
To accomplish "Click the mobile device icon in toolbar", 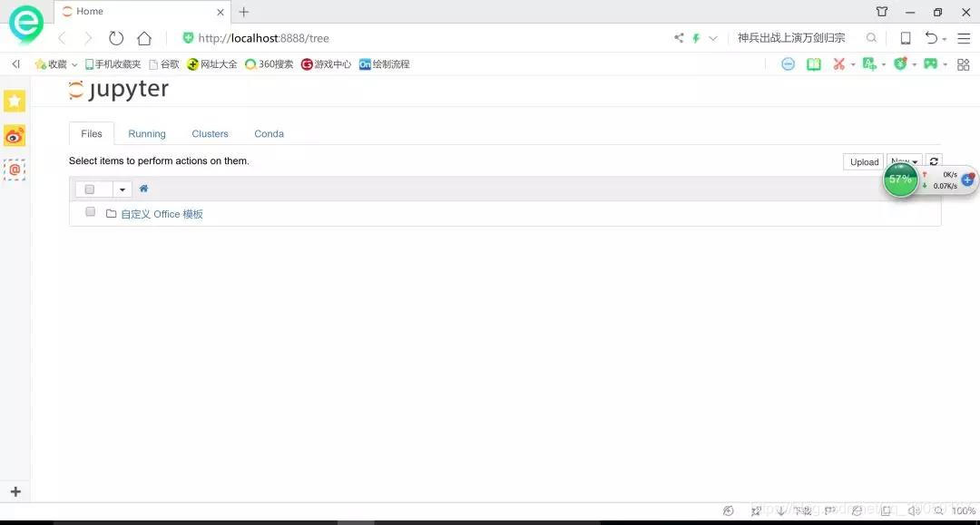I will pos(905,38).
